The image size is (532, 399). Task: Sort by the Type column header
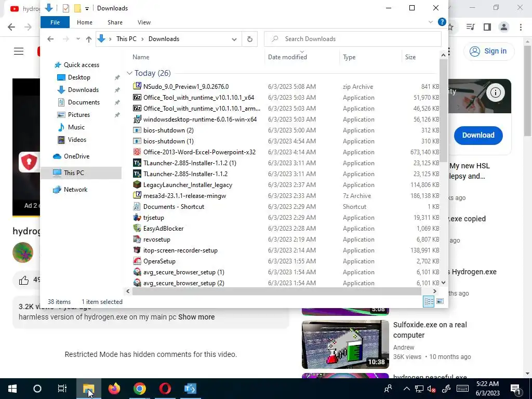349,57
